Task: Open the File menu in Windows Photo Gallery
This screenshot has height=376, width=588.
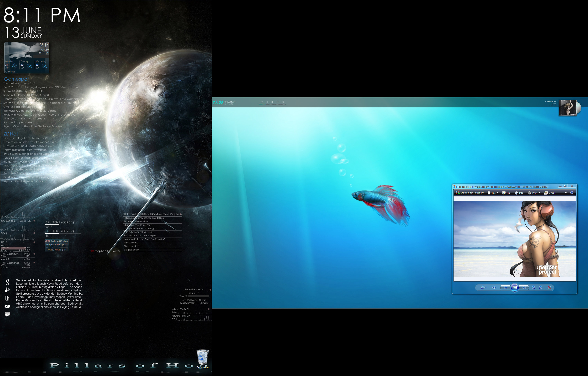Action: [x=493, y=193]
